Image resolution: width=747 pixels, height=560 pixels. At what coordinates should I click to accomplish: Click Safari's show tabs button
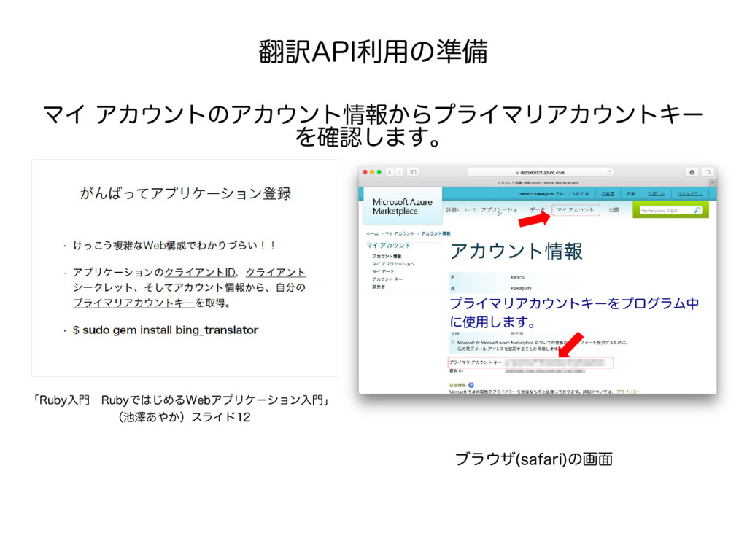(x=708, y=172)
